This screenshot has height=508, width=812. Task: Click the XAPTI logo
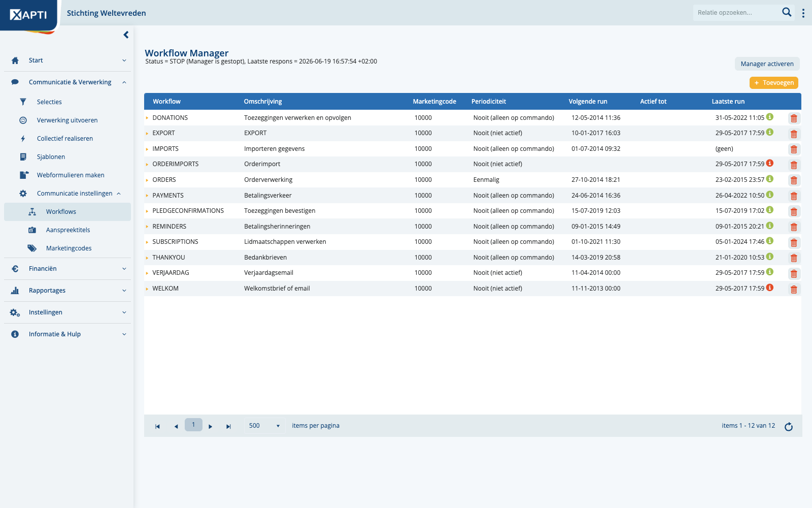pyautogui.click(x=28, y=15)
